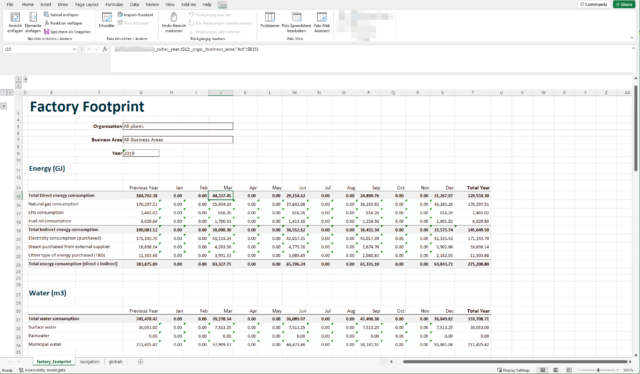Choose Funktion einfügen in the ribbon
Screen dimensions: 640x374
63,23
